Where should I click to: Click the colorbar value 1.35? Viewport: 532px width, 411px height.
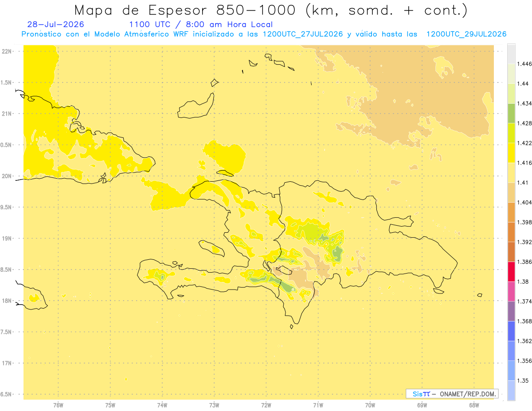tap(523, 381)
